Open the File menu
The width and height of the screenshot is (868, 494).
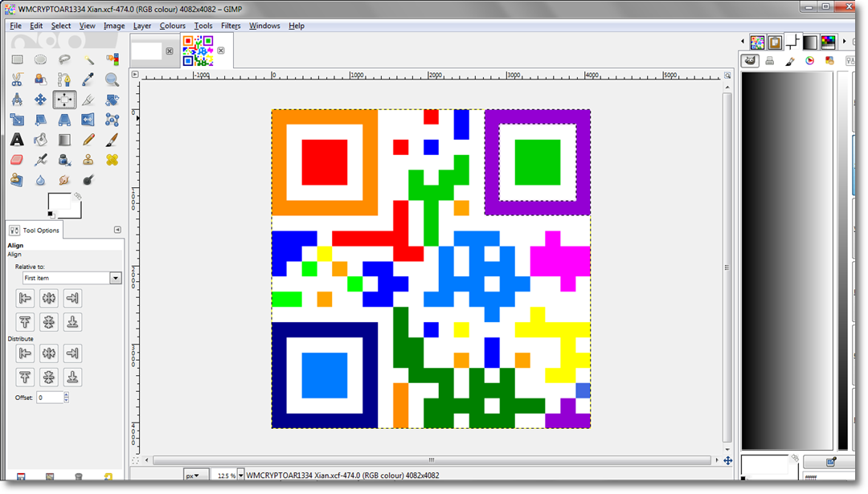15,26
